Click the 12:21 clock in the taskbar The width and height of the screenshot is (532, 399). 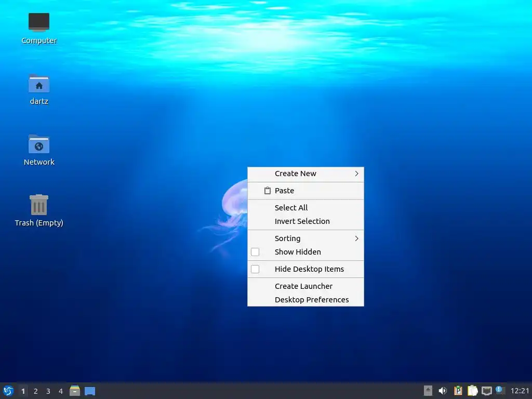pos(520,391)
